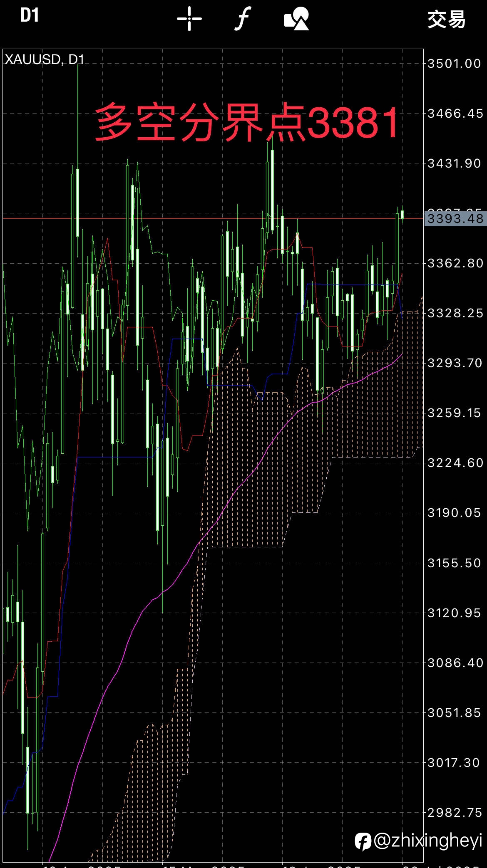This screenshot has height=868, width=487.
Task: Tap the 3017.30 price scale label
Action: coord(454,763)
